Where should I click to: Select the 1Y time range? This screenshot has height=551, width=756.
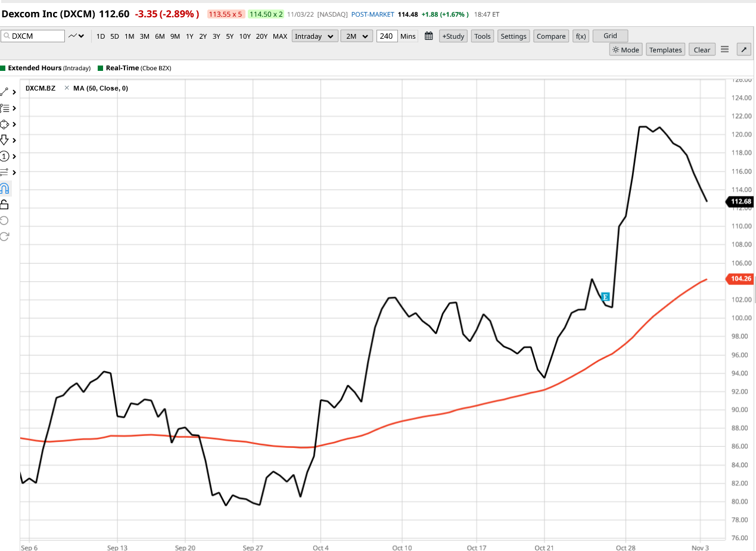click(189, 36)
